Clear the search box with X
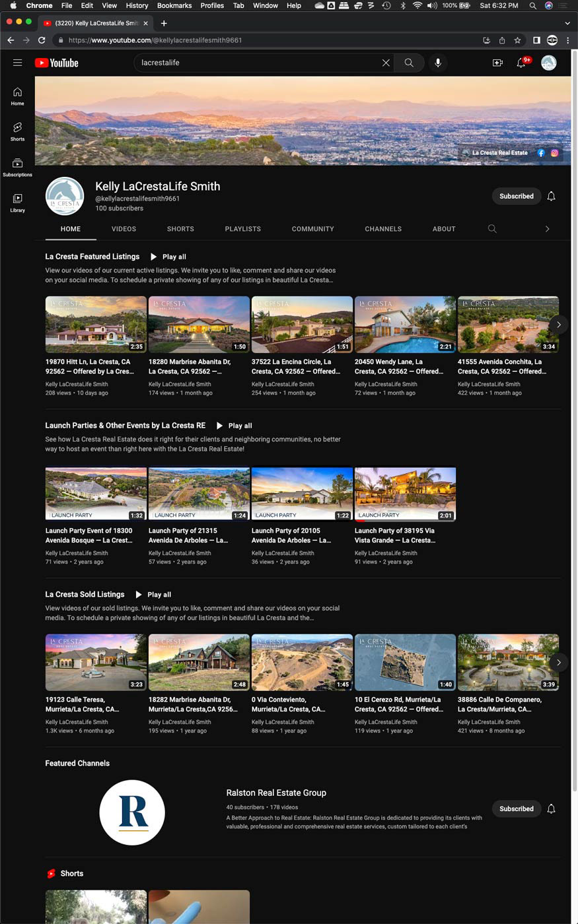The image size is (578, 924). pyautogui.click(x=386, y=63)
